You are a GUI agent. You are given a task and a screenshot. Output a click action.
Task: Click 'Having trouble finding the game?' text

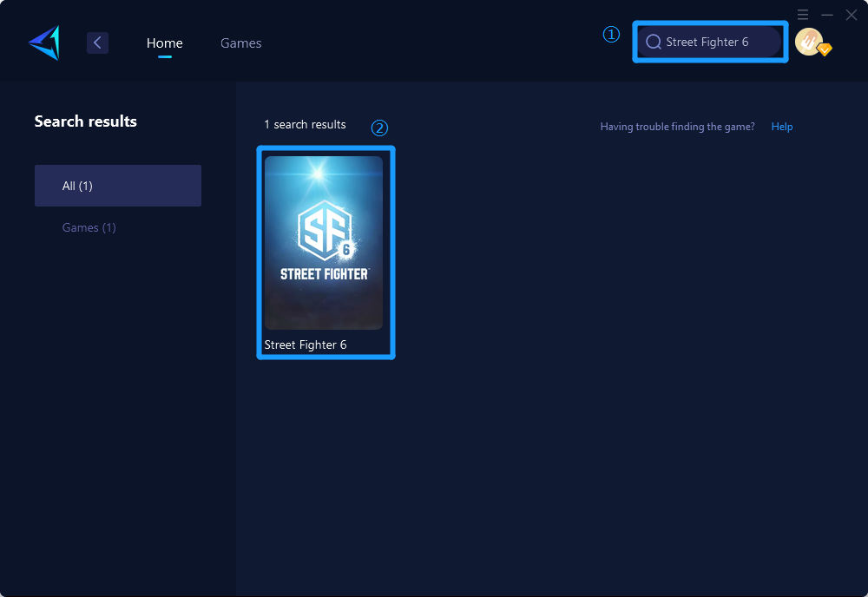(x=678, y=127)
